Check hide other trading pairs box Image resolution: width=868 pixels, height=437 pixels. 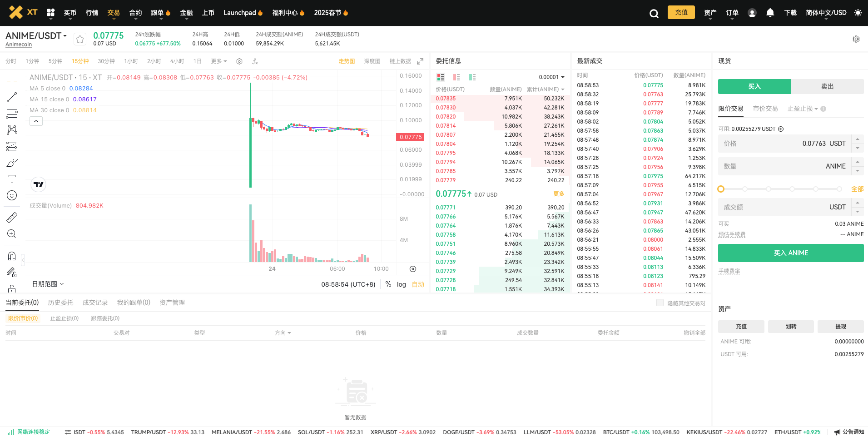click(x=660, y=303)
